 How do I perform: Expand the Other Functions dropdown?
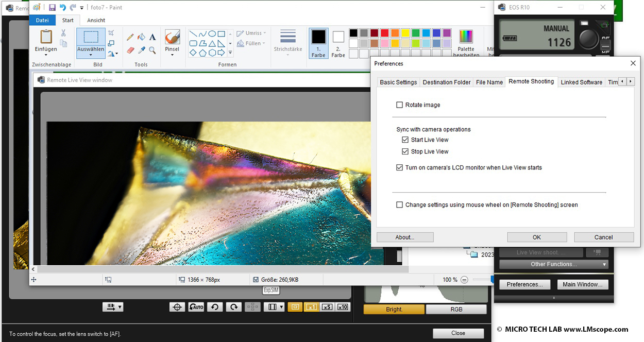tap(554, 264)
